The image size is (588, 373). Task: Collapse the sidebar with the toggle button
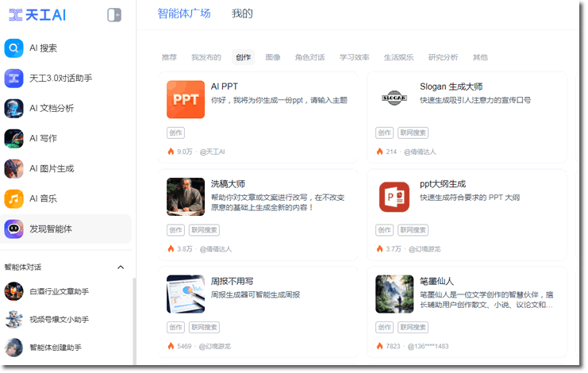(x=114, y=15)
